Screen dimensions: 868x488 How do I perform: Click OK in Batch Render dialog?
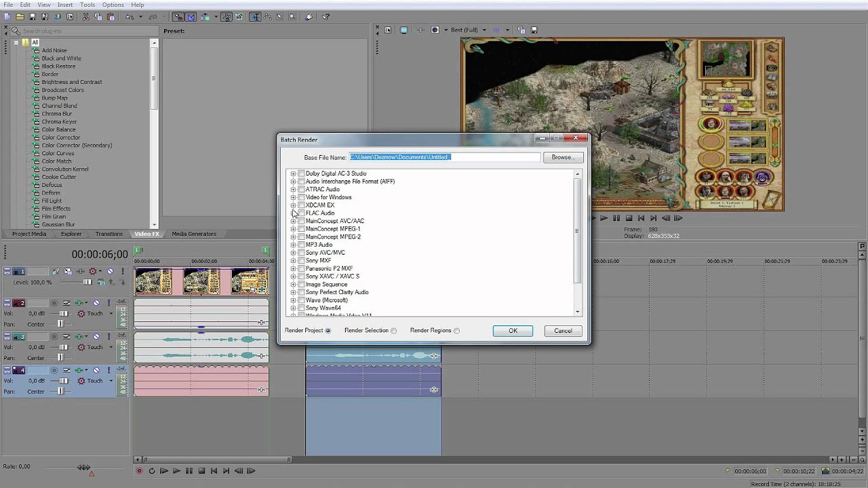[x=513, y=331]
